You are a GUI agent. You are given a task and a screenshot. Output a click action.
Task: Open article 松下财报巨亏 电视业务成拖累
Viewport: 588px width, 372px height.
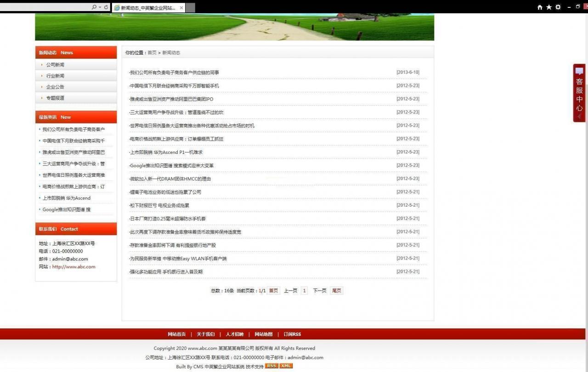[159, 206]
